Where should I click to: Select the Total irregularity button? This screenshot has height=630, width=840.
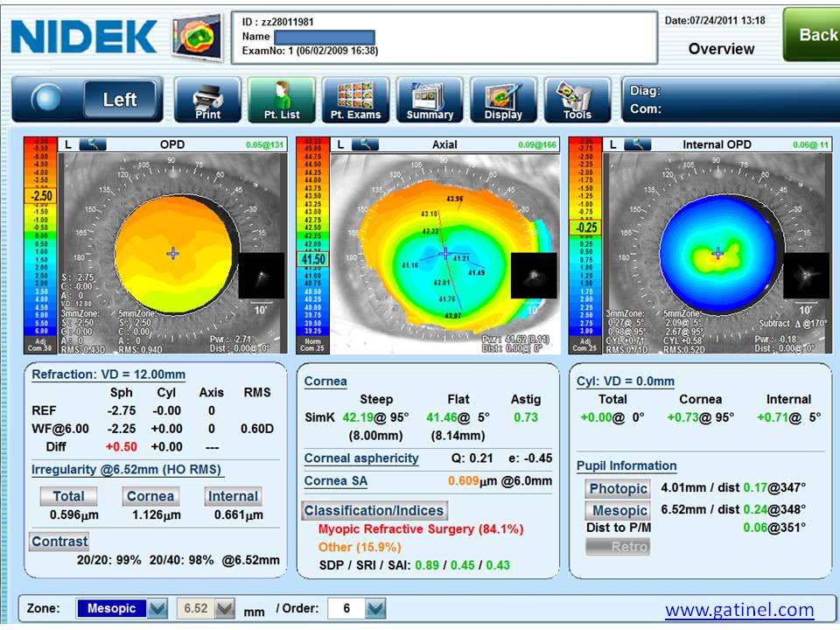point(68,496)
